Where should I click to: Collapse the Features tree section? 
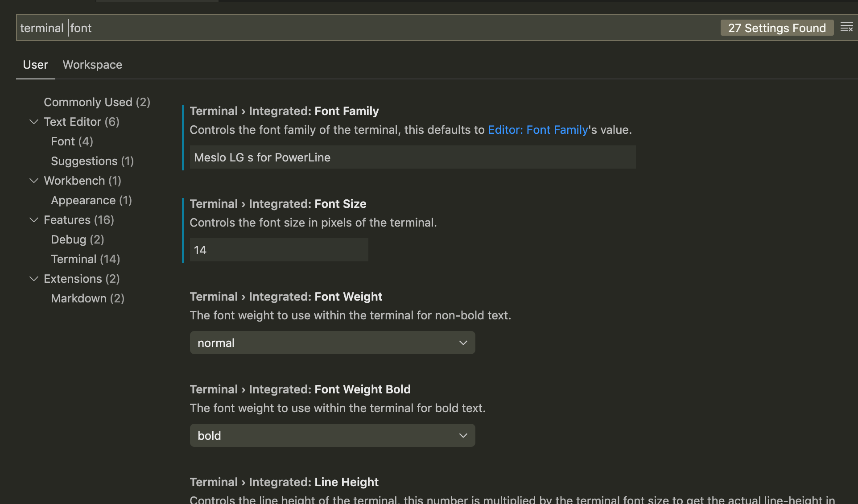tap(34, 220)
